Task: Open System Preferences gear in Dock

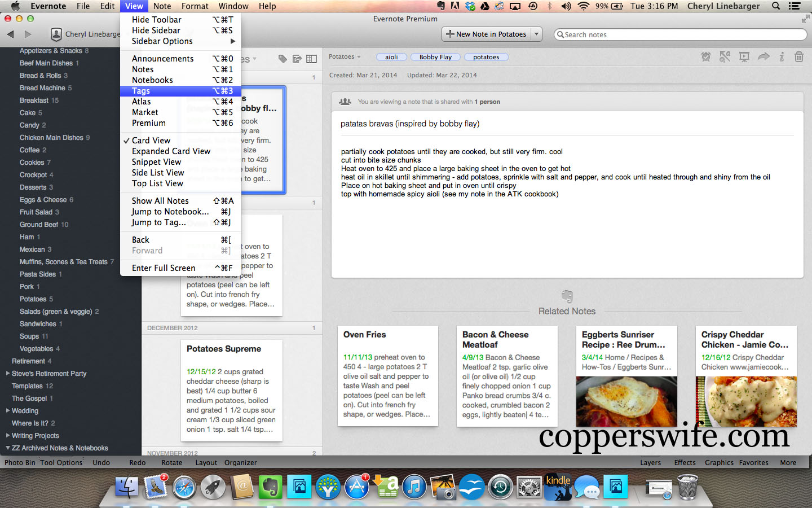Action: [529, 487]
